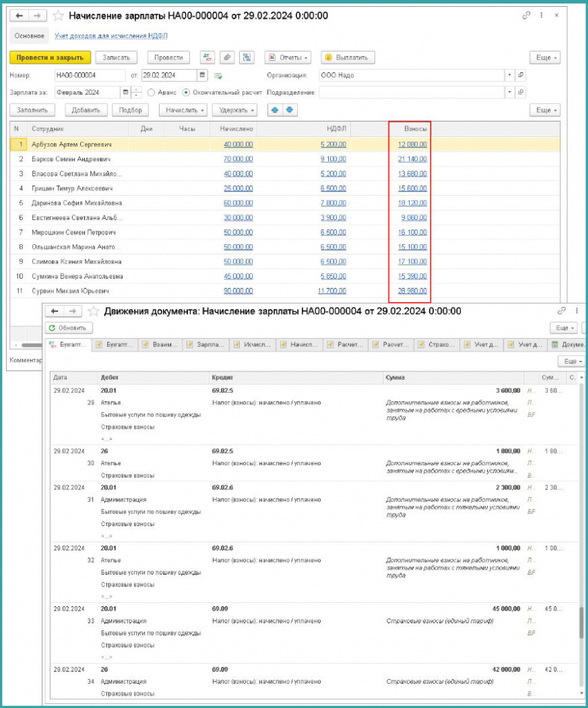Viewport: 588px width, 708px height.
Task: Copy link via the chain icon in the Начисление зарплаты header
Action: tap(527, 15)
